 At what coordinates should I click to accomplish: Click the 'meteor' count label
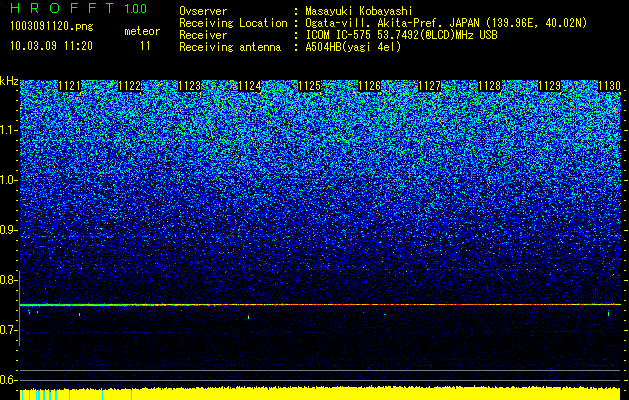(142, 31)
